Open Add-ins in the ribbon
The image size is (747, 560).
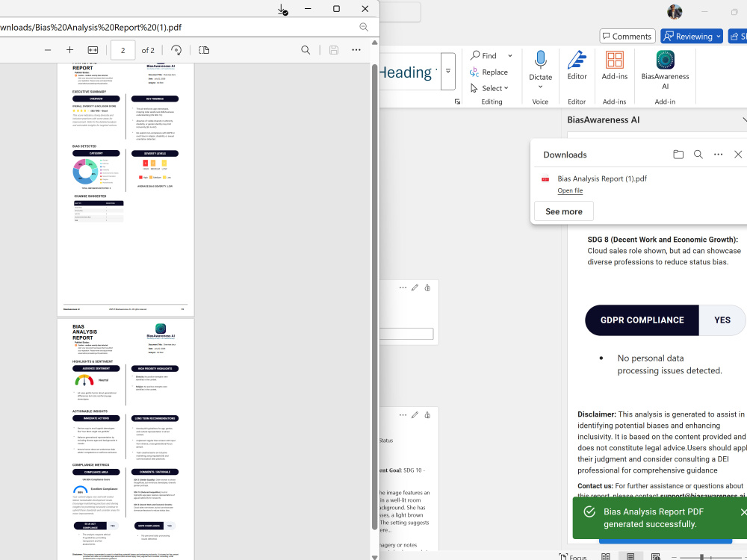pos(615,65)
